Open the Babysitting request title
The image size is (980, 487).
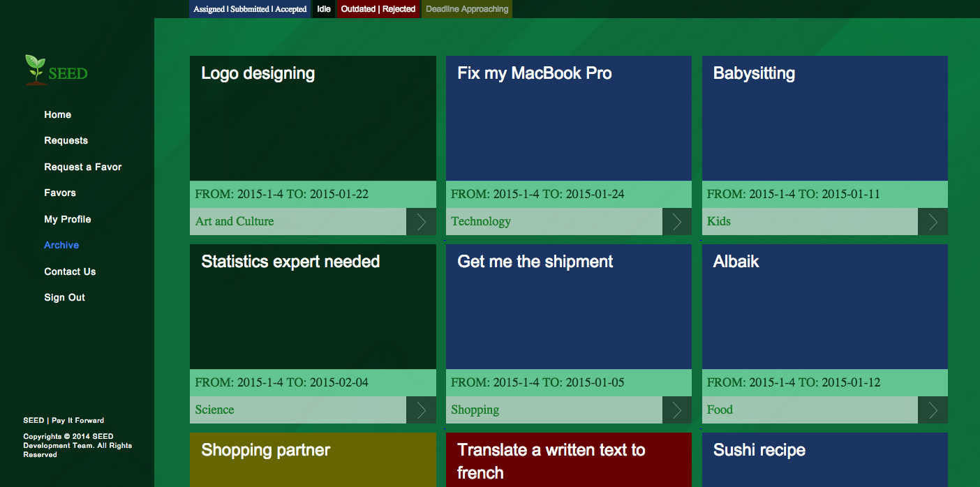click(x=754, y=73)
